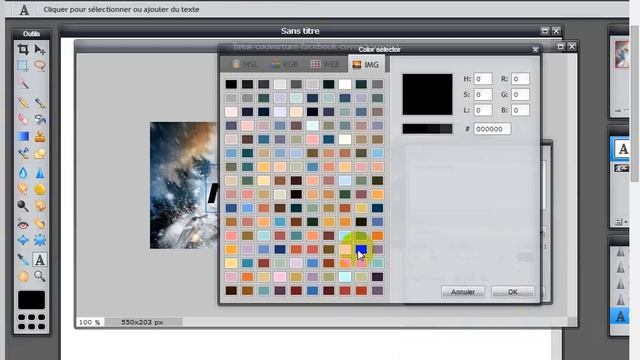Close the Color selector dialog
Screen dimensions: 640x360
(536, 49)
